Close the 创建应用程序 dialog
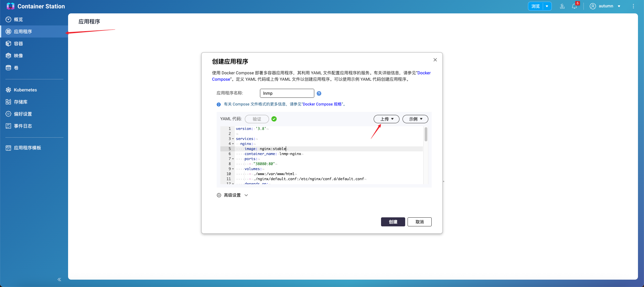The height and width of the screenshot is (287, 644). pos(435,60)
